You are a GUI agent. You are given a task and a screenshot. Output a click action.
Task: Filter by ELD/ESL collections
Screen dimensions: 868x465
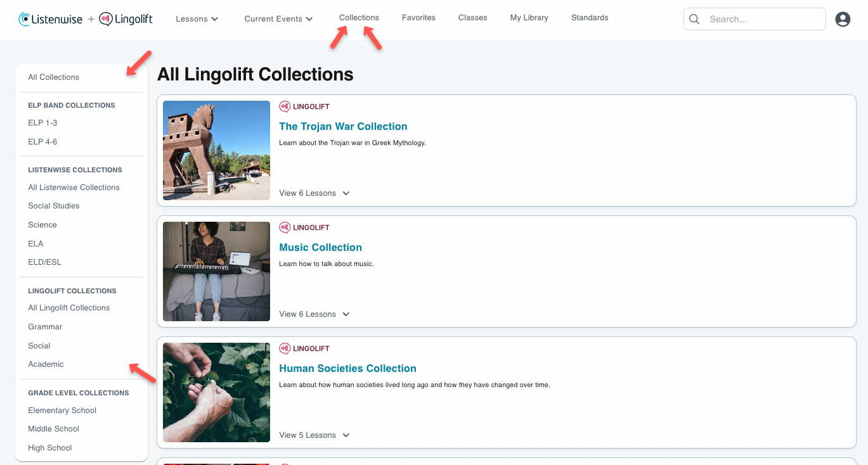coord(44,262)
